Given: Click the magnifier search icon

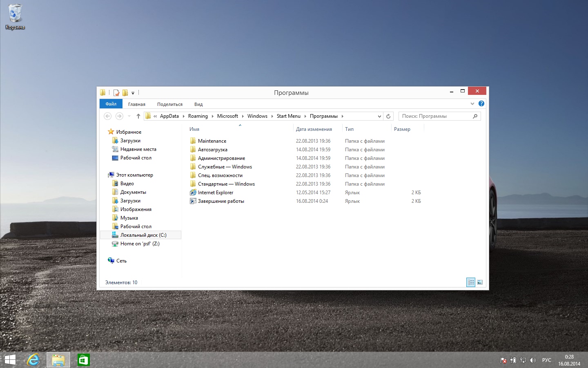Looking at the screenshot, I should click(475, 116).
